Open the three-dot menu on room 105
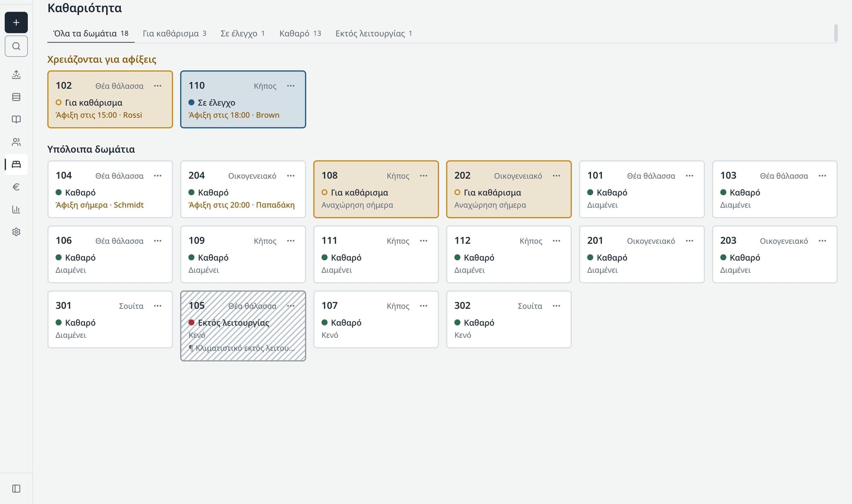 click(291, 306)
